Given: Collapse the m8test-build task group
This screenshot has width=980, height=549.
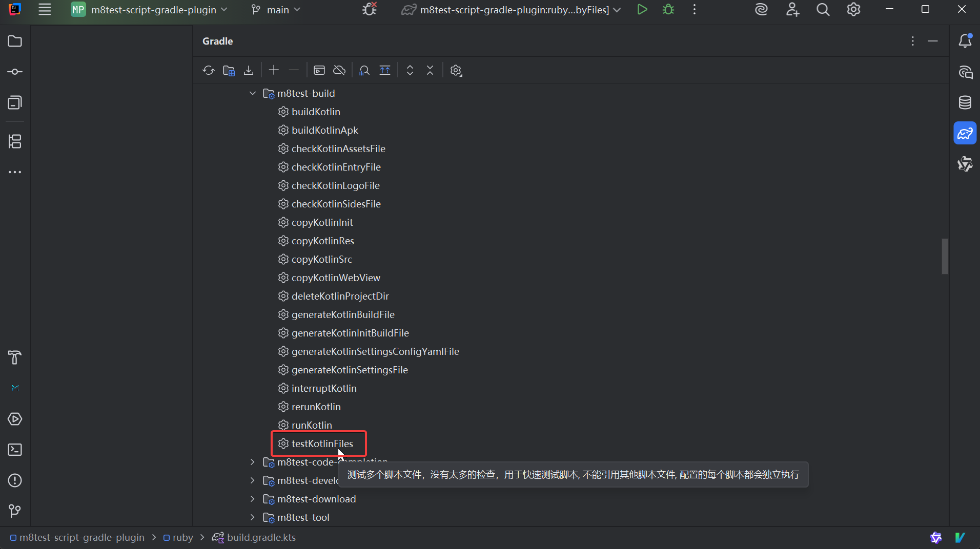Looking at the screenshot, I should click(253, 93).
